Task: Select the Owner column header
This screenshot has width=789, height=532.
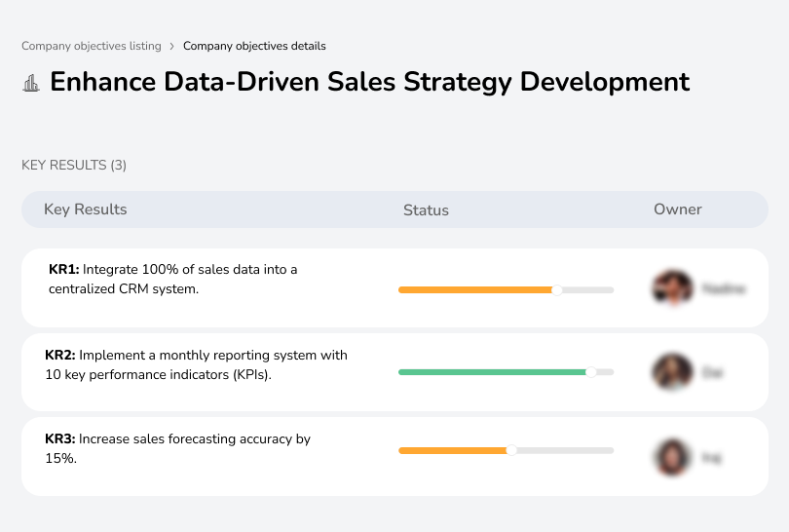Action: pos(677,209)
